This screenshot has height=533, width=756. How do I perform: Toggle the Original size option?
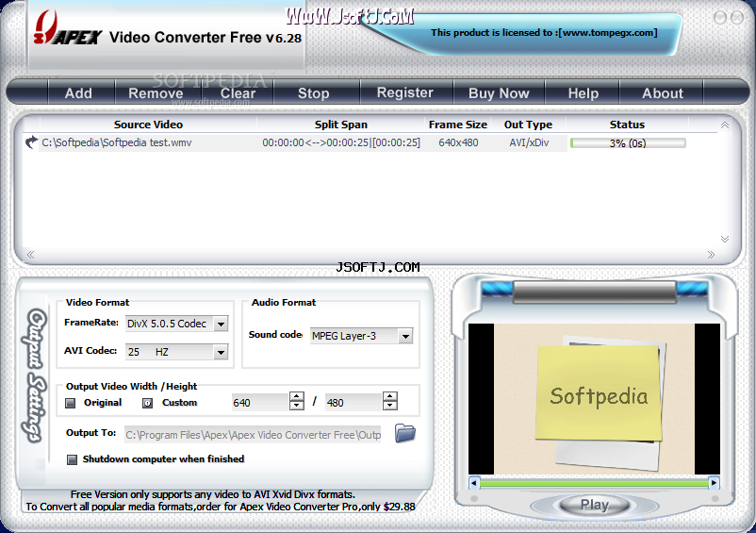[x=71, y=403]
